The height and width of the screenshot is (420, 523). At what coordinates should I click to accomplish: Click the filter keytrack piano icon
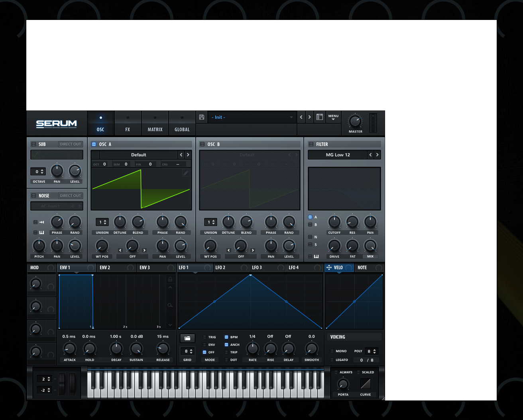coord(316,256)
